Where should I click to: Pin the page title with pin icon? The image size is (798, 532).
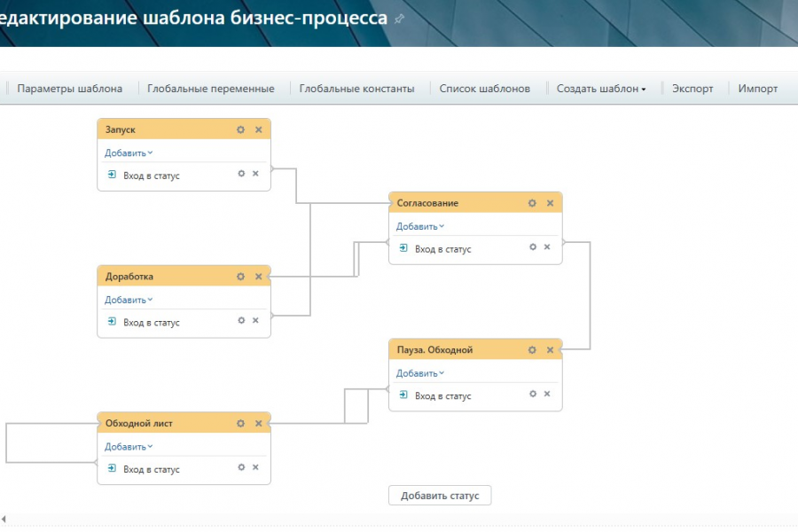pos(399,19)
